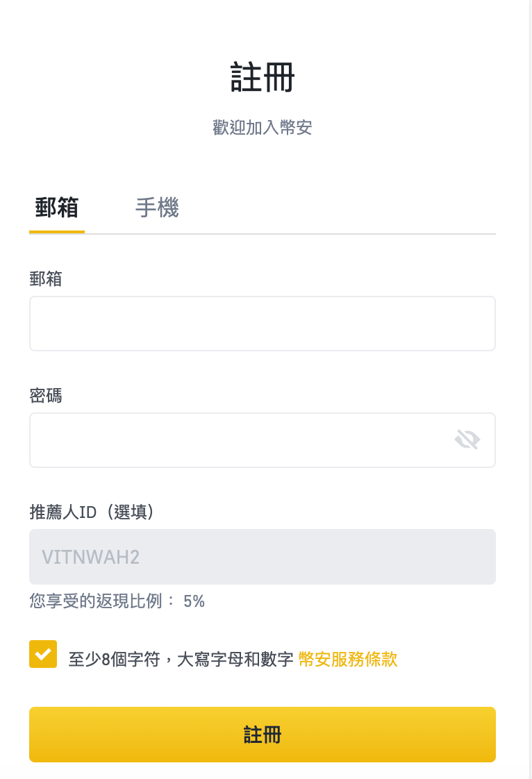Select the 郵箱 tab
The height and width of the screenshot is (779, 532).
(x=57, y=208)
